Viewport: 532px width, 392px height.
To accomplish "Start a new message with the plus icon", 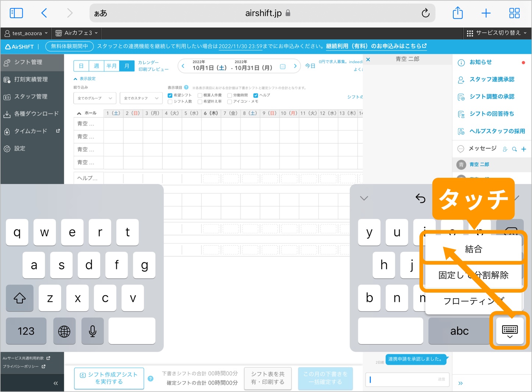I will (524, 149).
